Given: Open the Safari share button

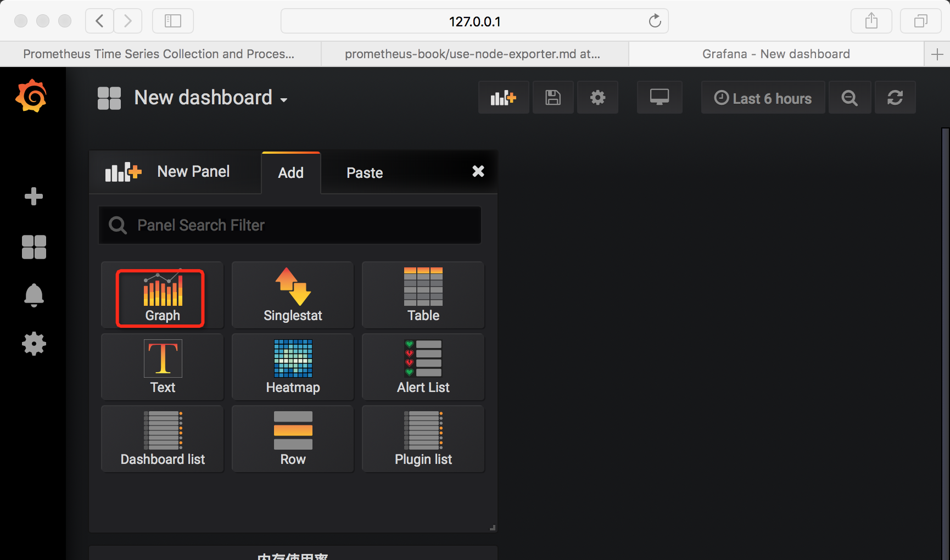Looking at the screenshot, I should (871, 21).
